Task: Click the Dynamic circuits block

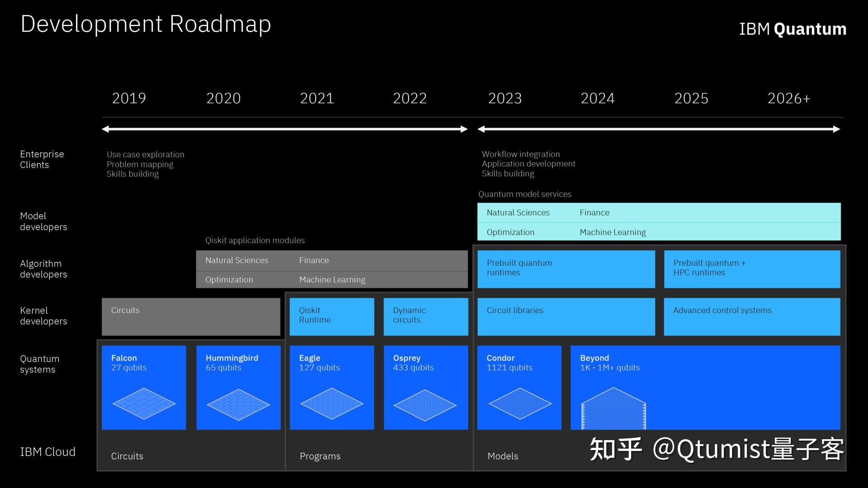Action: 426,316
